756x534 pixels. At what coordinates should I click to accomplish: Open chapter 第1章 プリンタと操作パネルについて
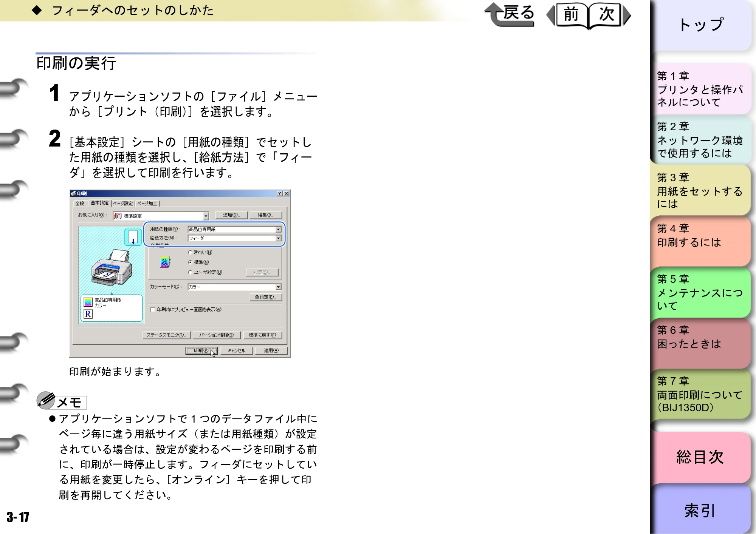701,89
